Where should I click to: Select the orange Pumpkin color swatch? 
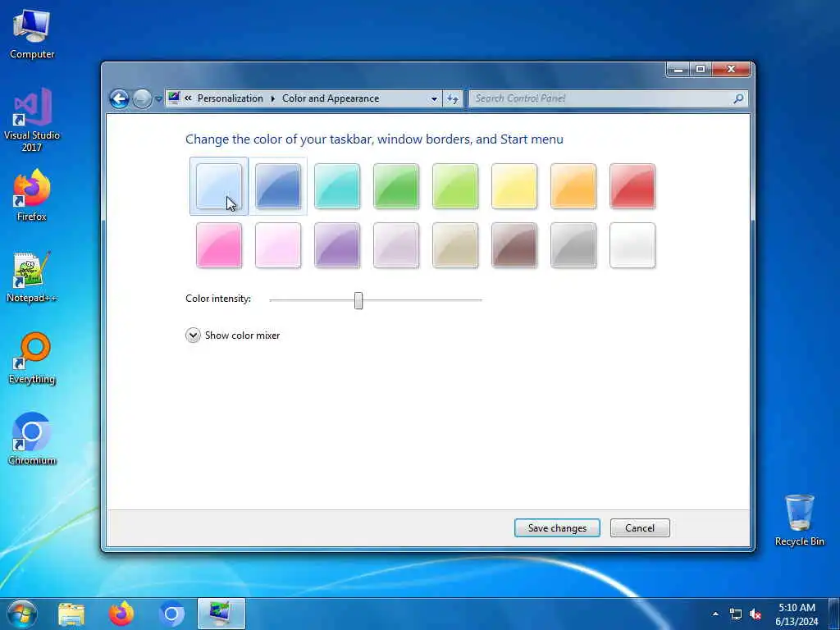573,186
